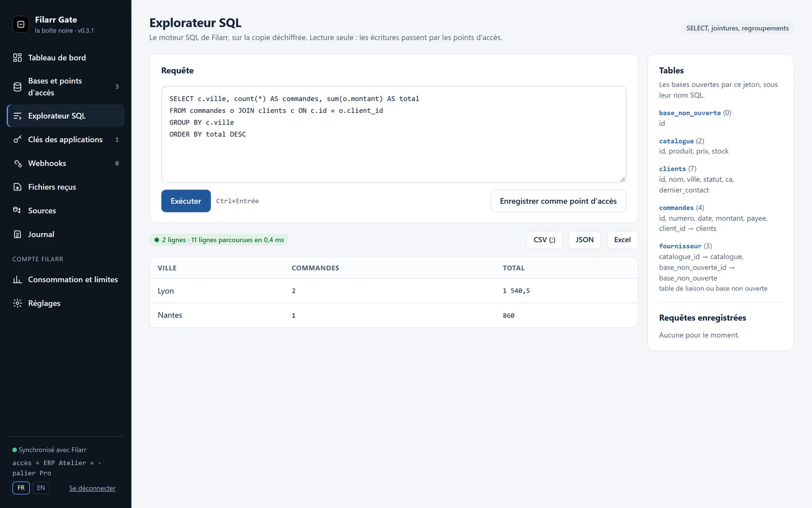This screenshot has width=812, height=508.
Task: Click 'id, produit, prix, stock' columns text
Action: (694, 151)
